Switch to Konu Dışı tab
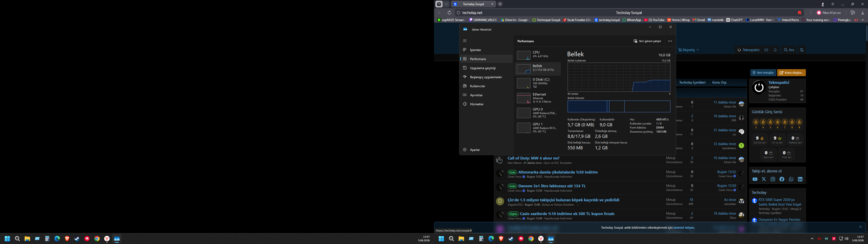The width and height of the screenshot is (868, 244). tap(719, 82)
